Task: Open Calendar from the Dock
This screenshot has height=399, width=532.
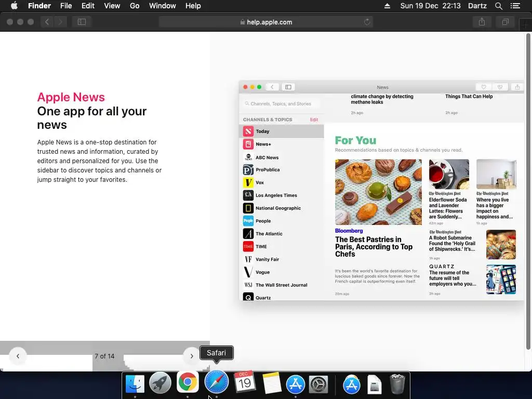Action: pos(245,382)
